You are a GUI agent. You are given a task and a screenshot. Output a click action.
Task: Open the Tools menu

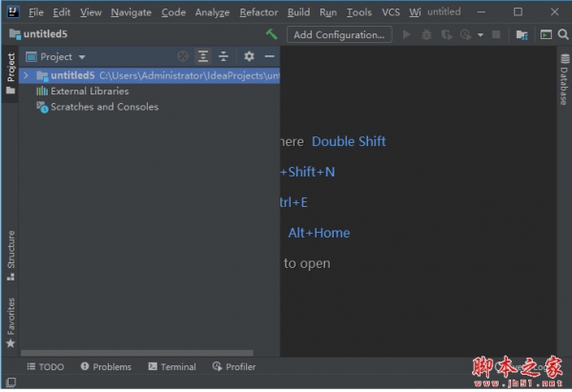[359, 12]
